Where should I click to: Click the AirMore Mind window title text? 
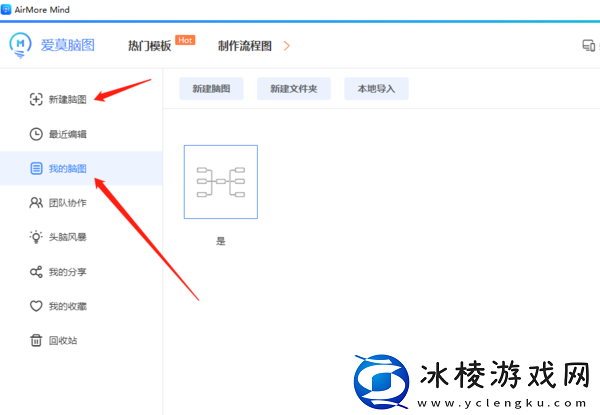pyautogui.click(x=42, y=10)
